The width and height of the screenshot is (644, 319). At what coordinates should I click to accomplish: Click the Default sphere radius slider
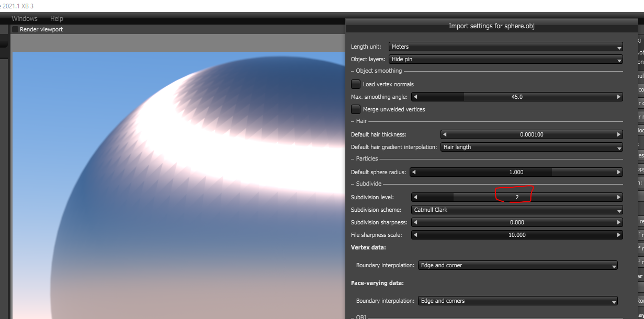click(517, 172)
